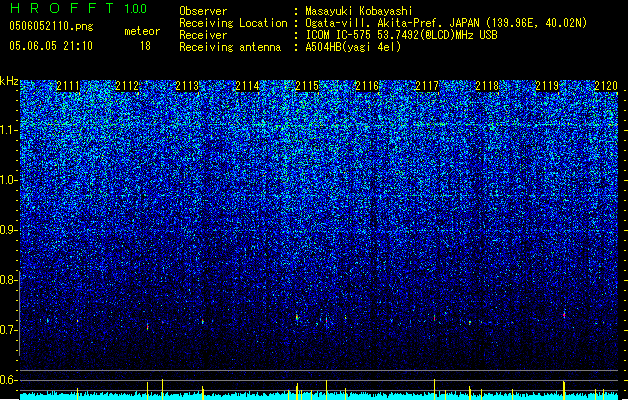Click the Receiver label
Image resolution: width=629 pixels, height=400 pixels.
(203, 35)
